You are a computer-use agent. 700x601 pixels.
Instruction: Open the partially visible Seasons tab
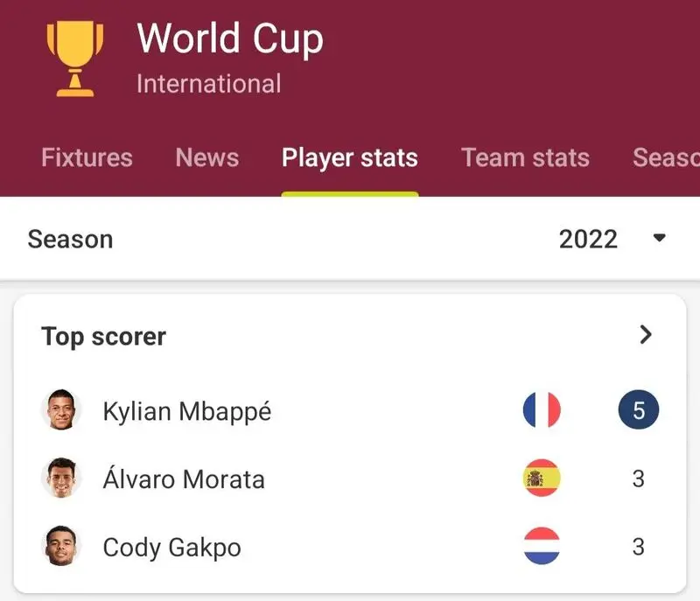tap(666, 157)
